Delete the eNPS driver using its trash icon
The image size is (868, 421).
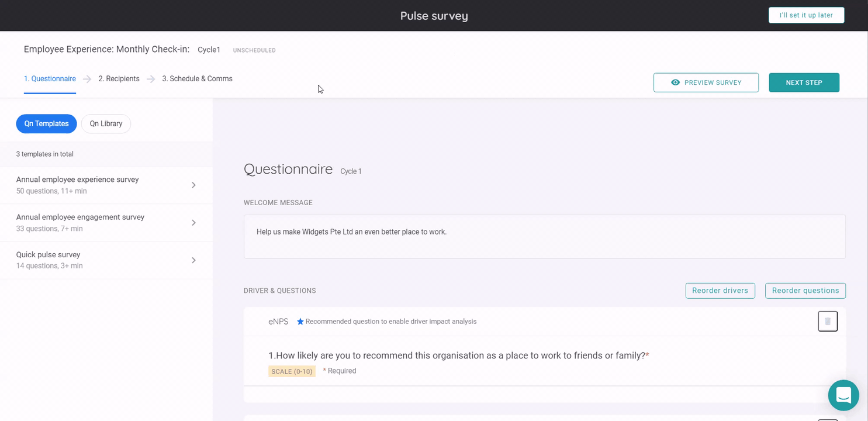(828, 321)
